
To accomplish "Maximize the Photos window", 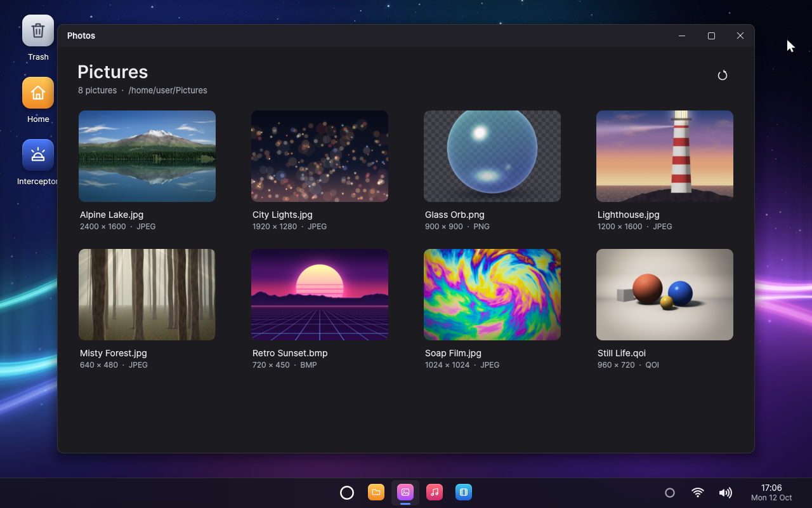I will [711, 36].
